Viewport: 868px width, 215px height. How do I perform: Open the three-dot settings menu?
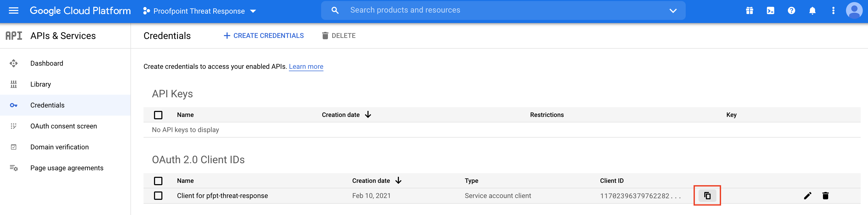[x=833, y=11]
